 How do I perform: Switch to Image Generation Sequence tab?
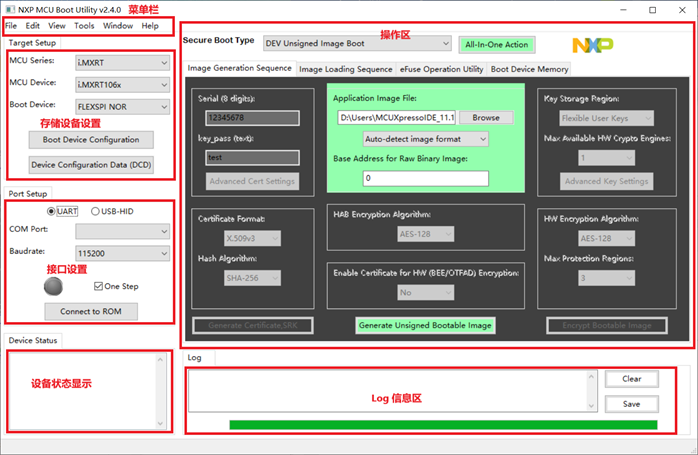point(239,68)
